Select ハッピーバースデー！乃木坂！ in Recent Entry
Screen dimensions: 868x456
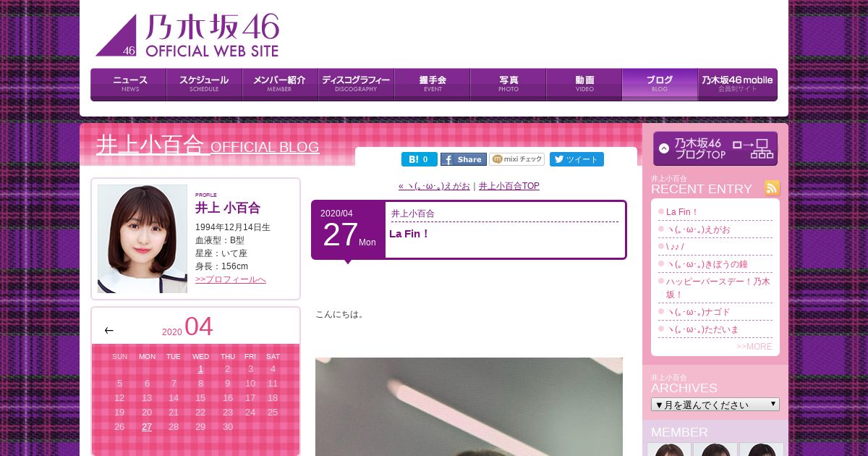point(718,288)
